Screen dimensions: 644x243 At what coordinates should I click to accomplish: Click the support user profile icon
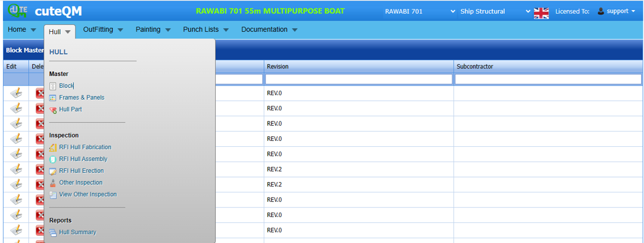coord(601,11)
